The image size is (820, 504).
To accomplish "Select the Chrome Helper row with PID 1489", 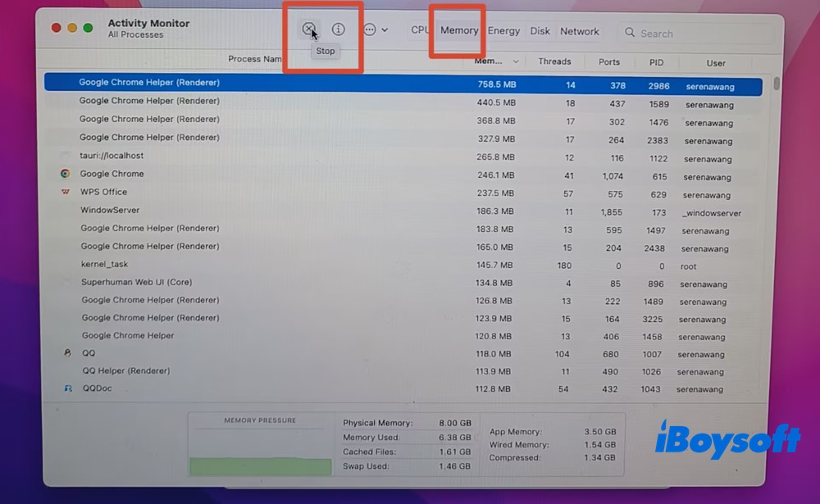I will (x=403, y=301).
